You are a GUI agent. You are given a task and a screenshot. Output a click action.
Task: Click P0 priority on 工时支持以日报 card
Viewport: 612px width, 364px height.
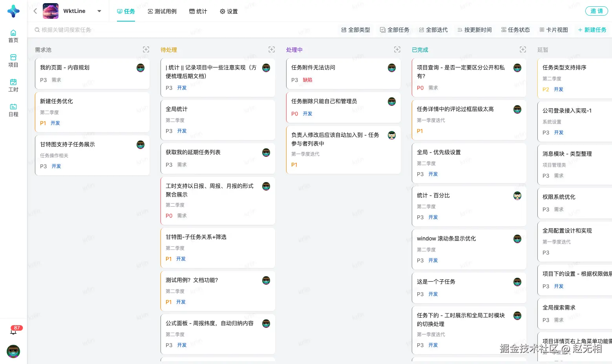[x=169, y=216]
